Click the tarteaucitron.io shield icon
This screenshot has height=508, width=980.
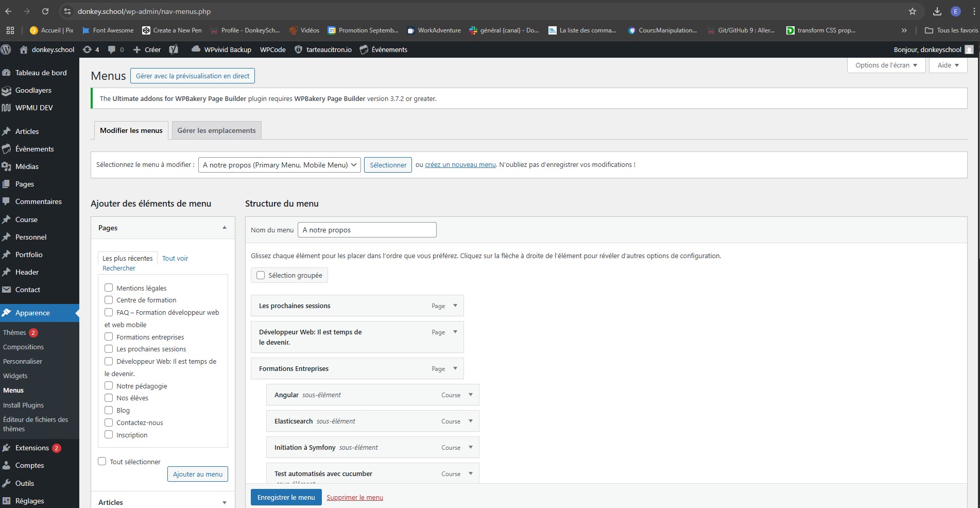click(298, 49)
